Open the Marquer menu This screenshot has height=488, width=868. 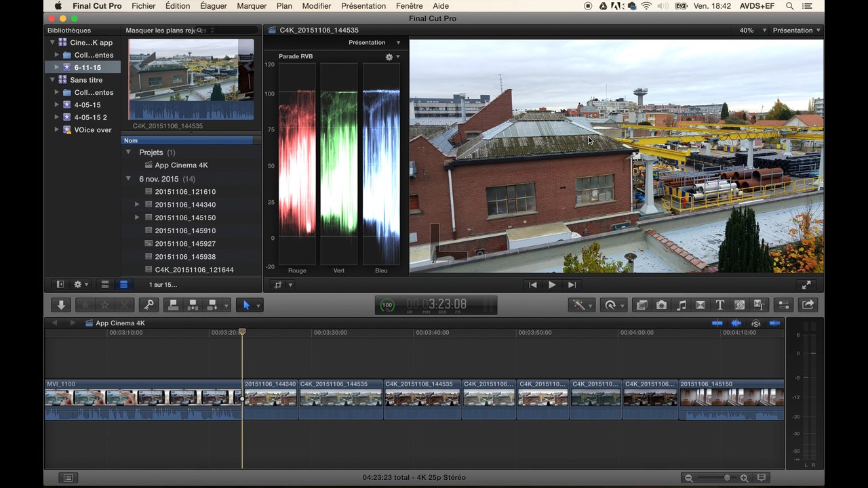tap(252, 6)
